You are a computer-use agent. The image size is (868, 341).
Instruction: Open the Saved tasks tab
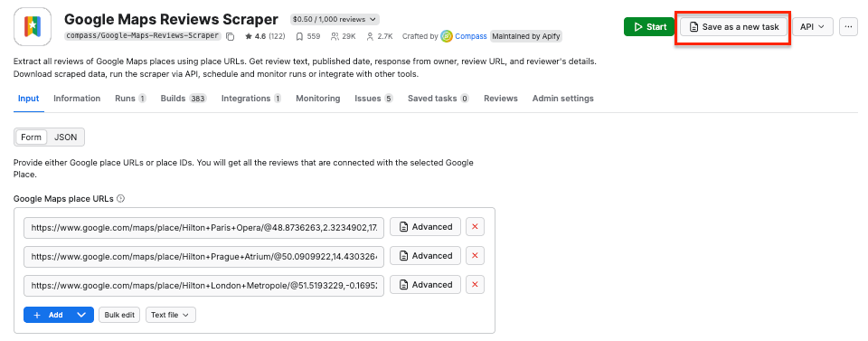[x=439, y=99]
